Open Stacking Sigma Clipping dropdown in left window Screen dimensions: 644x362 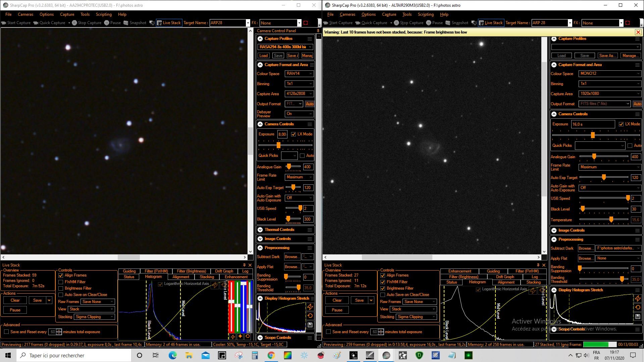point(94,317)
